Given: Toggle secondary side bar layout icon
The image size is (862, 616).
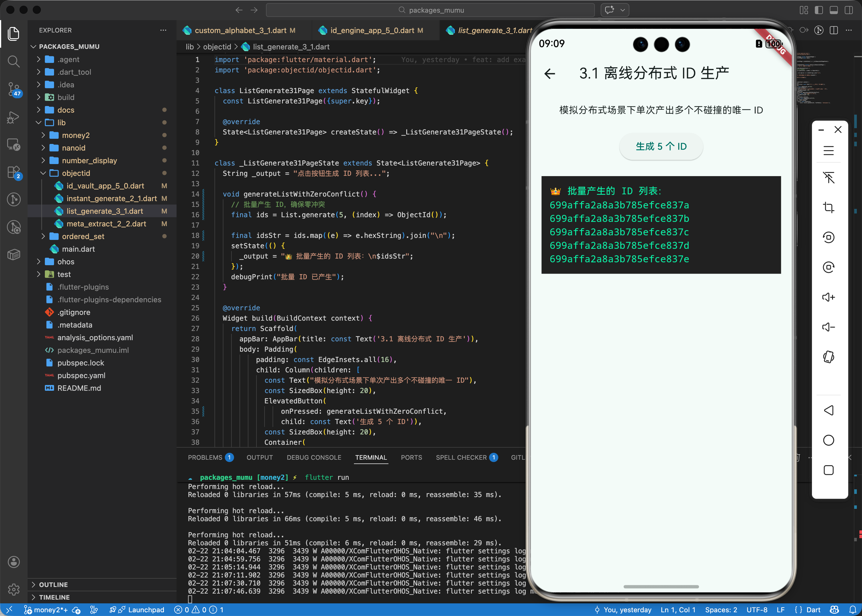Looking at the screenshot, I should (x=849, y=10).
